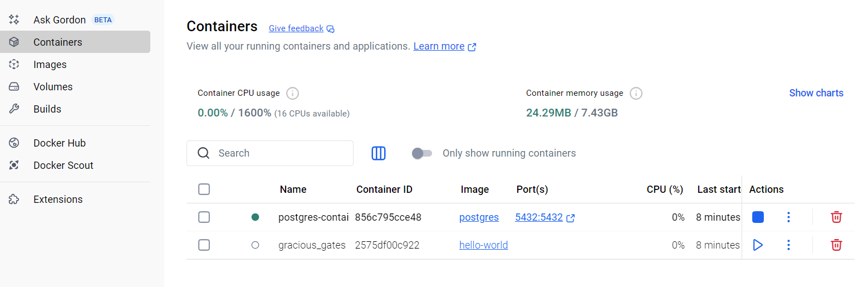Click the Give feedback link

[296, 28]
